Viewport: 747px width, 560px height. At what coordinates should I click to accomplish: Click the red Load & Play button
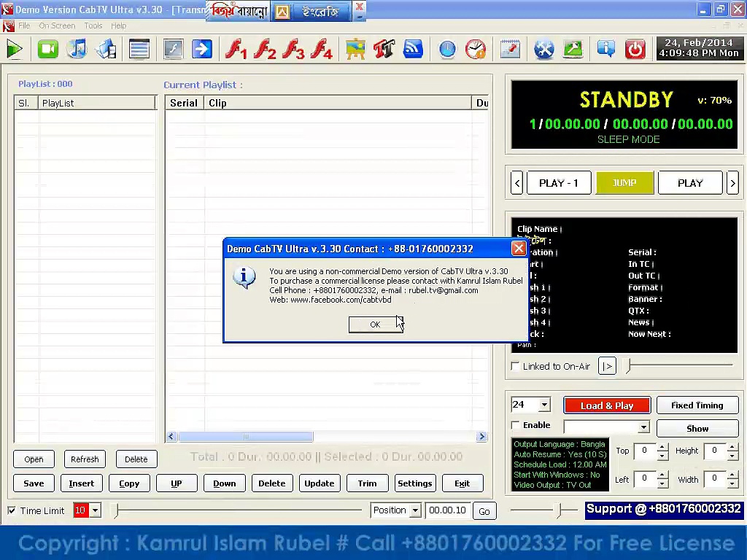point(606,405)
